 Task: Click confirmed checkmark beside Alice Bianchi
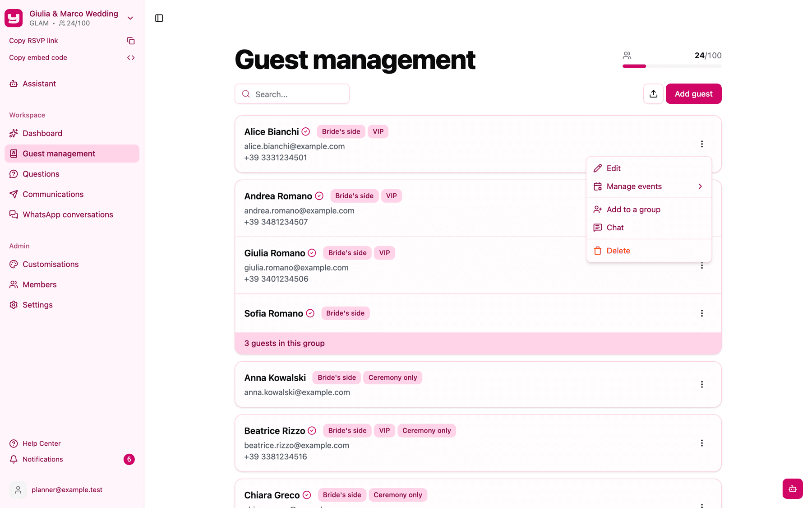306,131
